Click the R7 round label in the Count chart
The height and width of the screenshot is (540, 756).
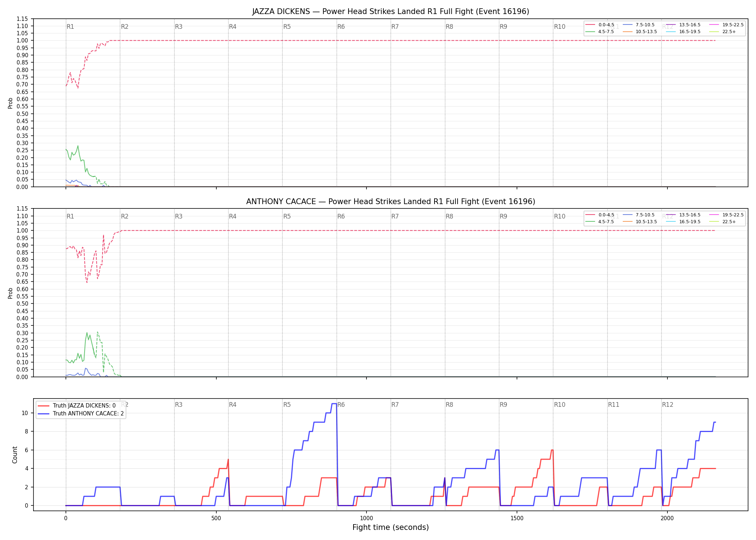(x=395, y=405)
